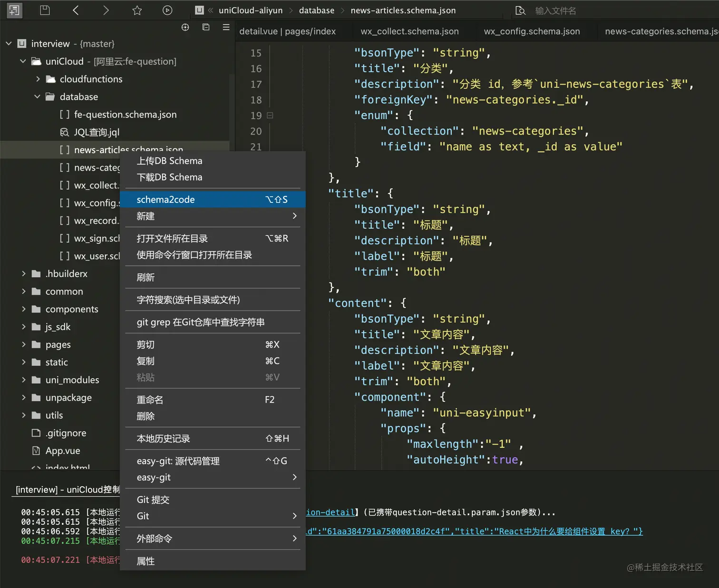Image resolution: width=719 pixels, height=588 pixels.
Task: Select App.vue in the project explorer
Action: click(62, 450)
